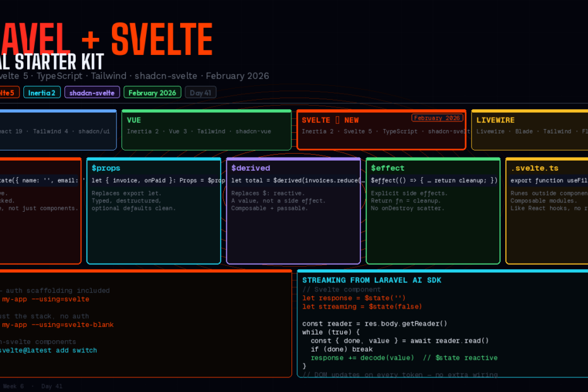Click the $derived code snippet line
The height and width of the screenshot is (392, 588).
click(293, 181)
